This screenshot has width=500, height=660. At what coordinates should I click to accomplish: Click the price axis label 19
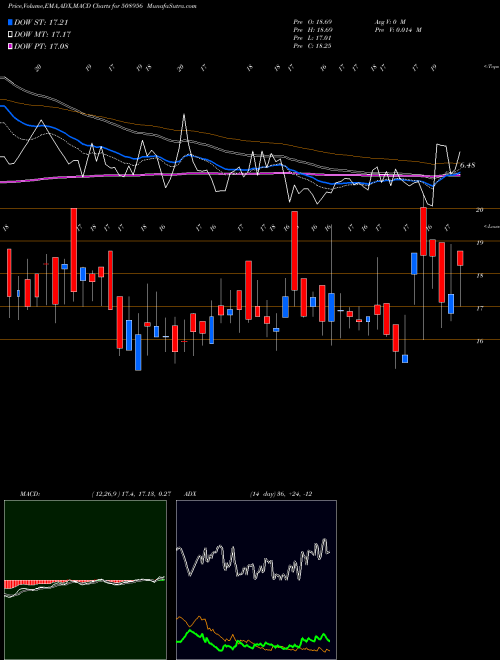click(x=479, y=243)
